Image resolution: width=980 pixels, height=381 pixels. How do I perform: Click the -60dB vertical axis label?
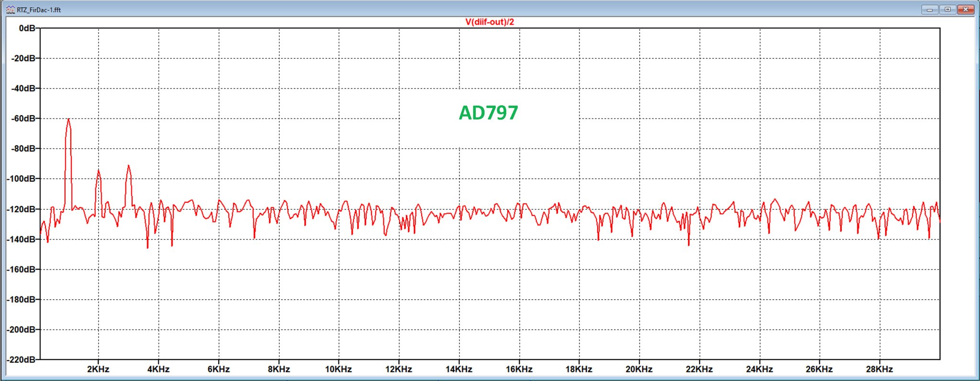point(23,119)
